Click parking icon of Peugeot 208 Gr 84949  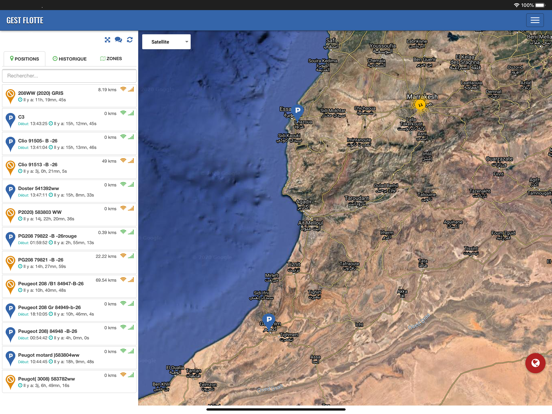pos(11,310)
